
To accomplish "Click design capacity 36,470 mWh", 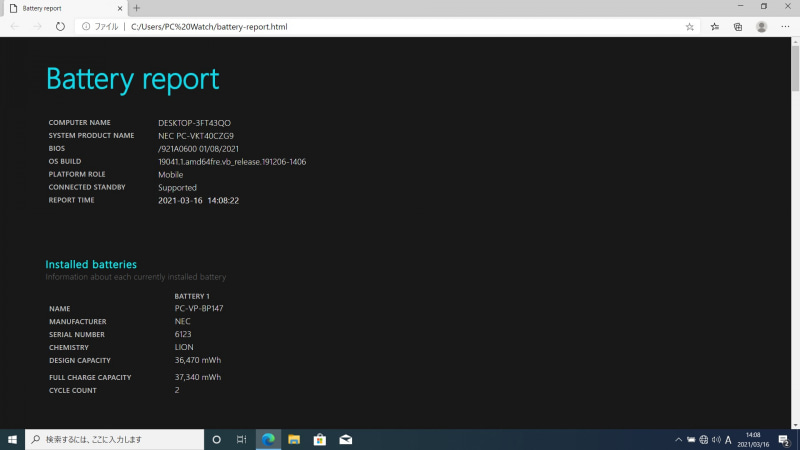I will tap(197, 360).
